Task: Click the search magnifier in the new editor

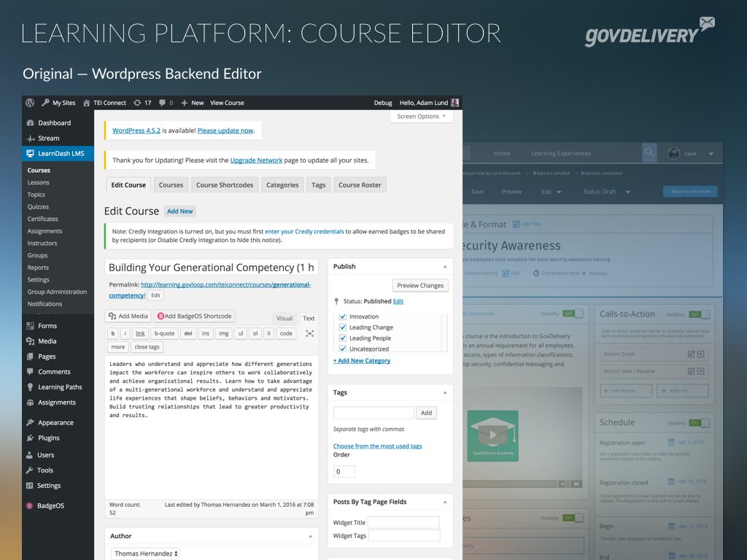Action: [x=649, y=153]
